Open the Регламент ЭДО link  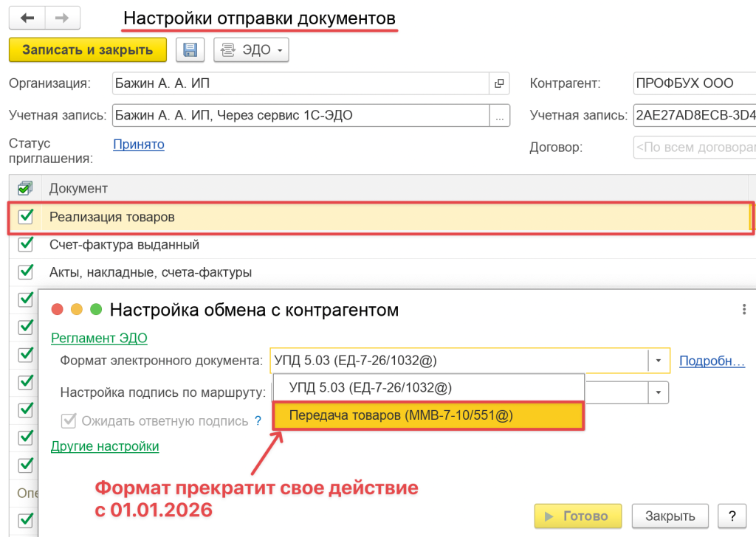pyautogui.click(x=99, y=338)
